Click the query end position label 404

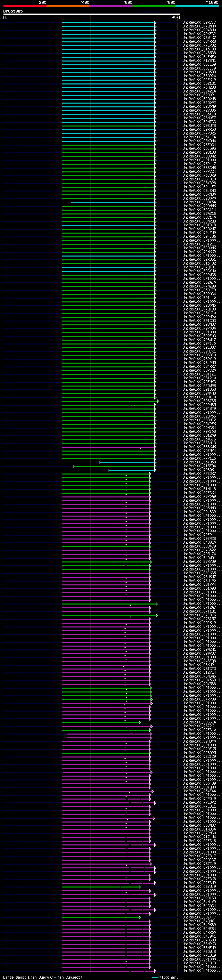[x=175, y=17]
